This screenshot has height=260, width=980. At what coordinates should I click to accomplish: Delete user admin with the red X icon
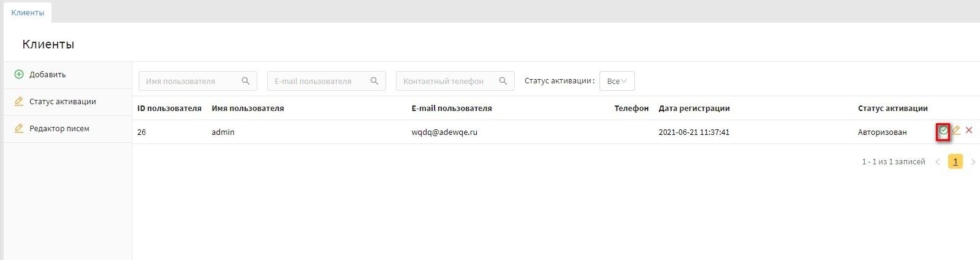point(969,130)
